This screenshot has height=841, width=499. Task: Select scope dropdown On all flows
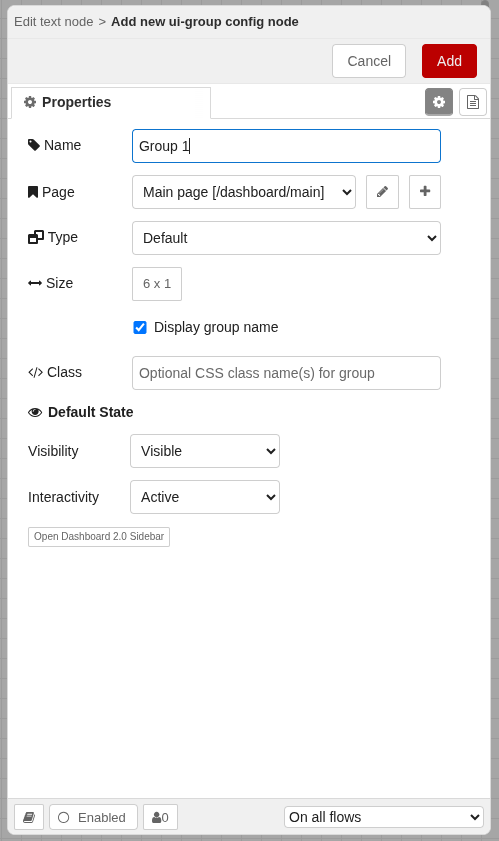click(384, 817)
